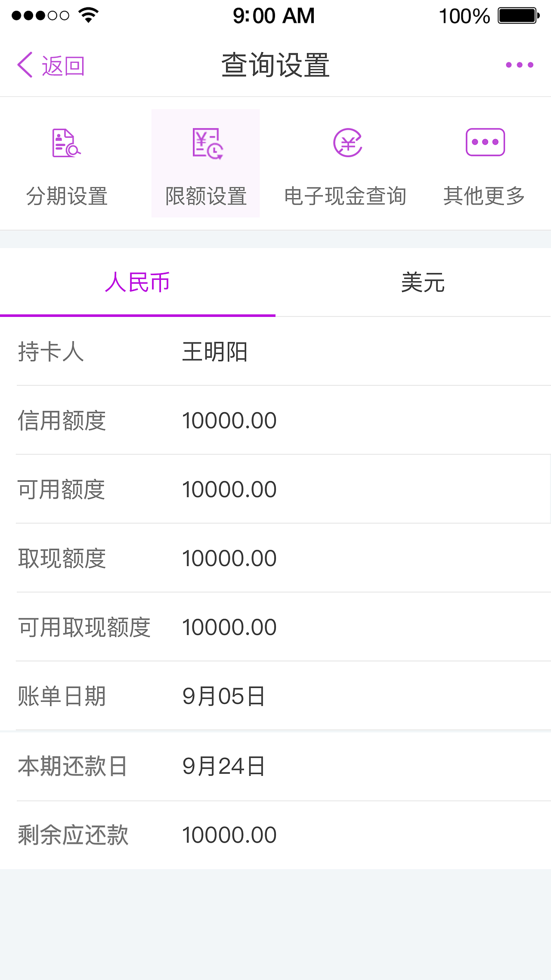Tap the 返回 back link text
The image size is (551, 980).
click(63, 66)
